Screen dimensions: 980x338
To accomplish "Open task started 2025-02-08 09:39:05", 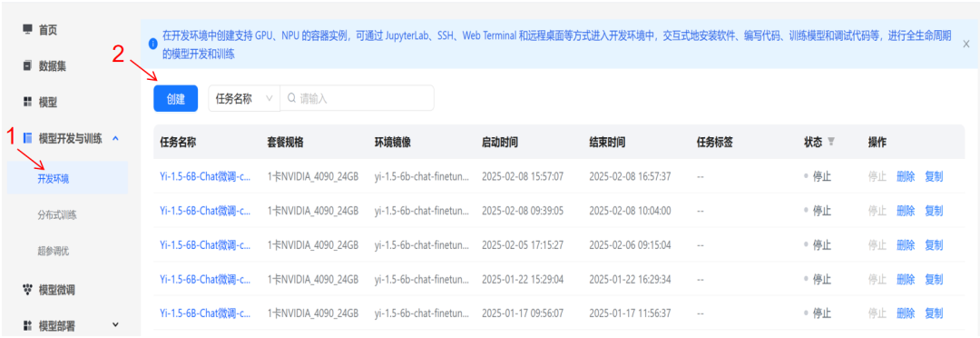I will pyautogui.click(x=205, y=210).
